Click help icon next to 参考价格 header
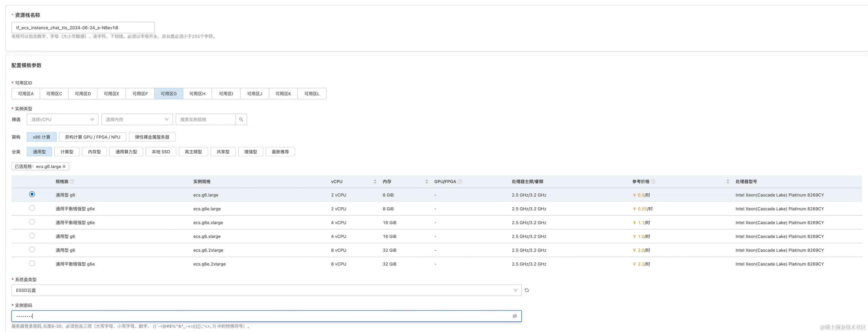868x332 pixels. pos(653,181)
